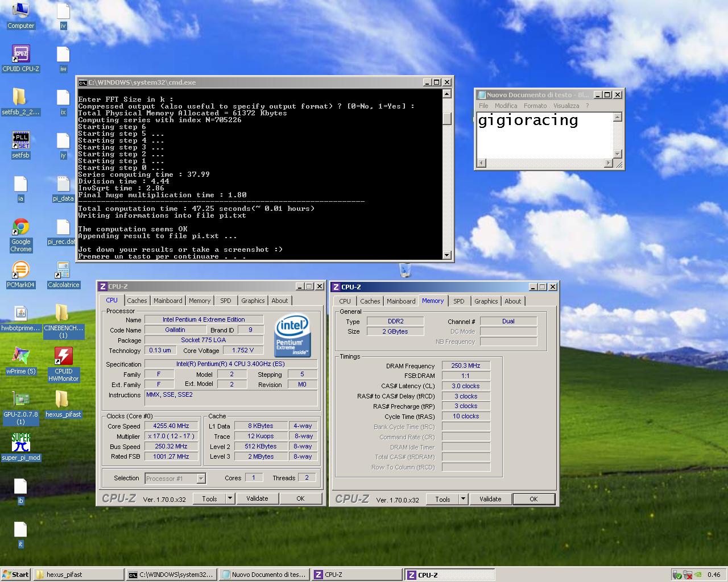728x582 pixels.
Task: Click Tools button in CPU-Z CPU window
Action: click(x=209, y=498)
